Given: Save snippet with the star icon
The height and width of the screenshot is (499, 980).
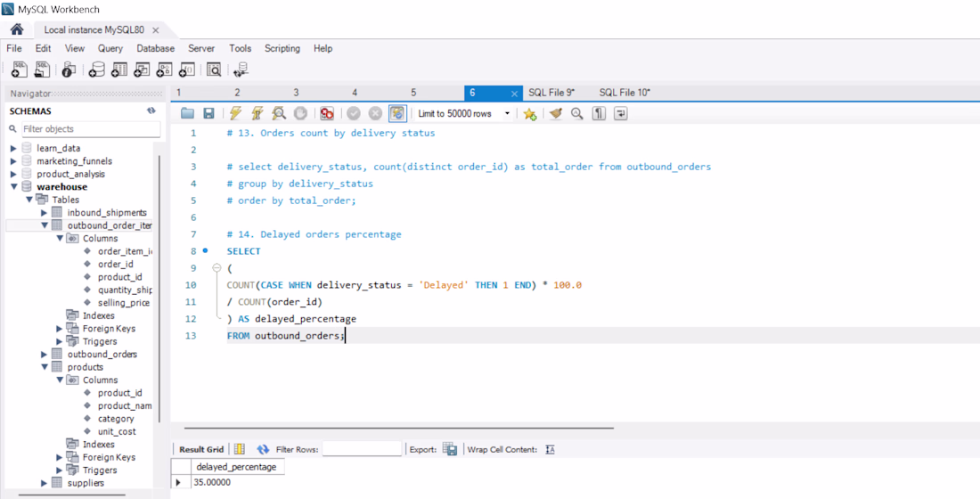Looking at the screenshot, I should click(x=530, y=114).
